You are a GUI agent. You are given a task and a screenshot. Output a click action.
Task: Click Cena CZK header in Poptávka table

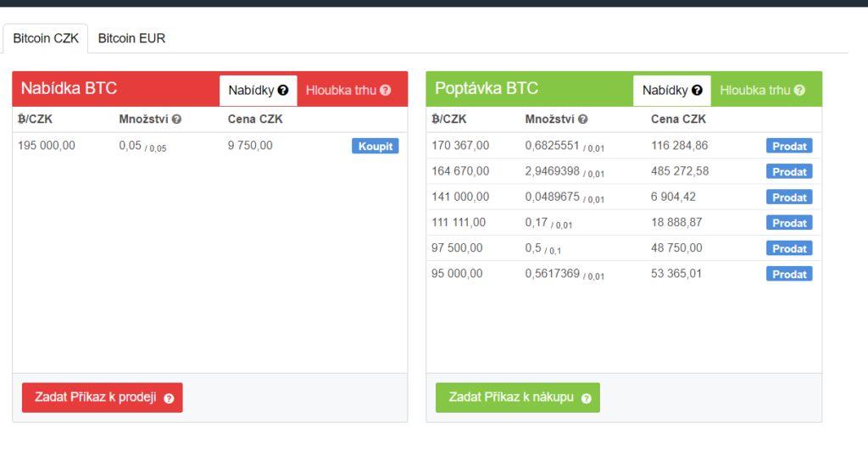point(679,119)
